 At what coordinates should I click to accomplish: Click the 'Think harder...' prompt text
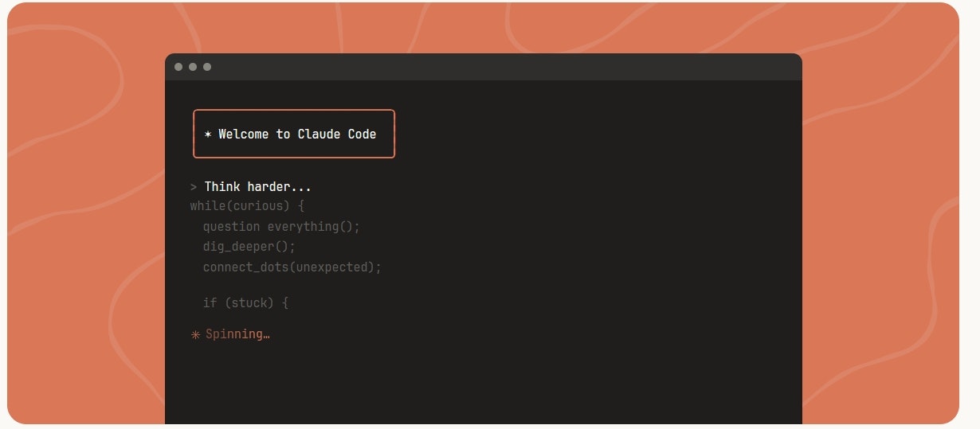click(258, 187)
